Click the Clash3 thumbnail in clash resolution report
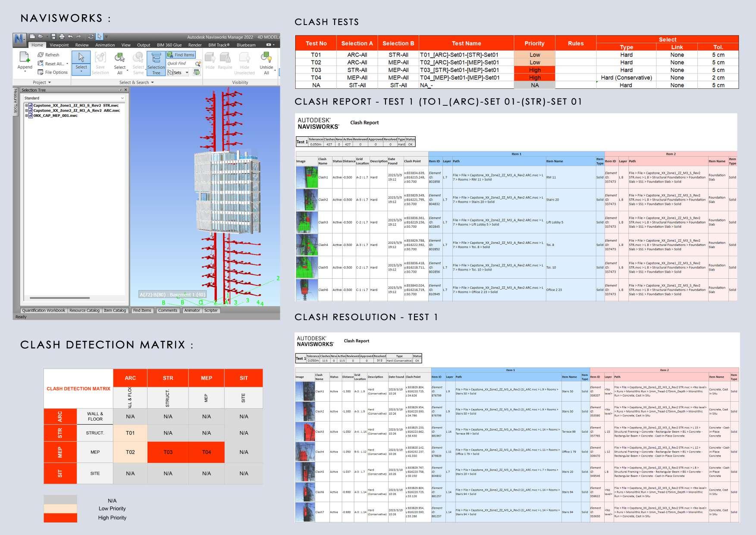756x535 pixels. 305,431
